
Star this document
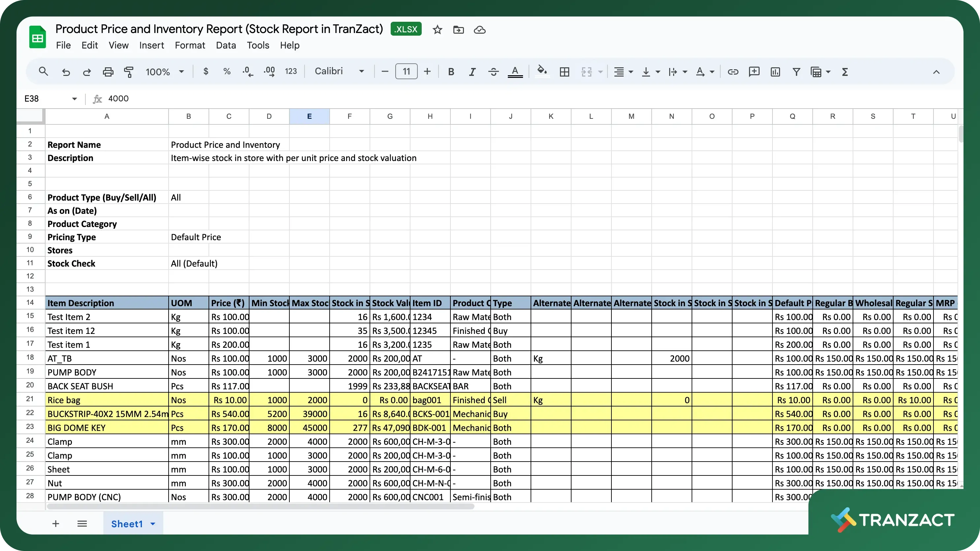click(x=438, y=30)
